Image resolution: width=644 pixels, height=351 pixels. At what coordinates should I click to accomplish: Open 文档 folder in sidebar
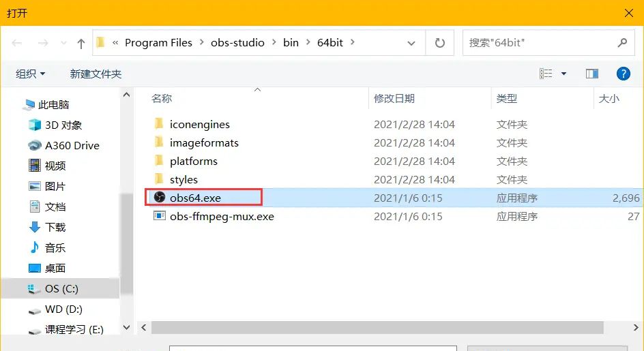tap(55, 207)
